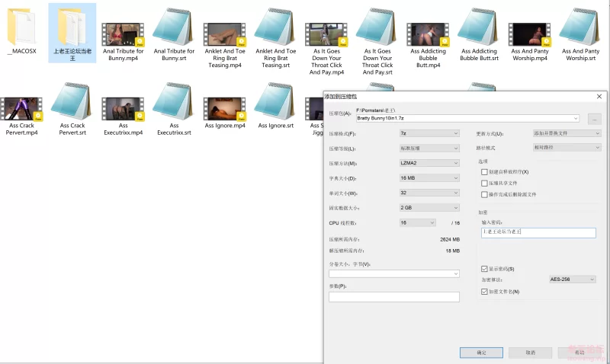Open 压缩方法 dropdown showing LZMA2
This screenshot has height=364, width=610.
pos(429,163)
